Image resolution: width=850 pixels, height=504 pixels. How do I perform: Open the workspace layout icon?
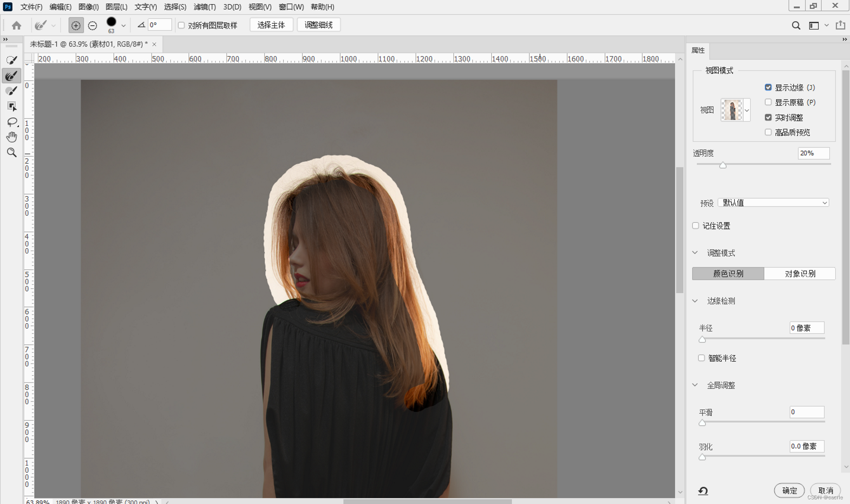(814, 26)
